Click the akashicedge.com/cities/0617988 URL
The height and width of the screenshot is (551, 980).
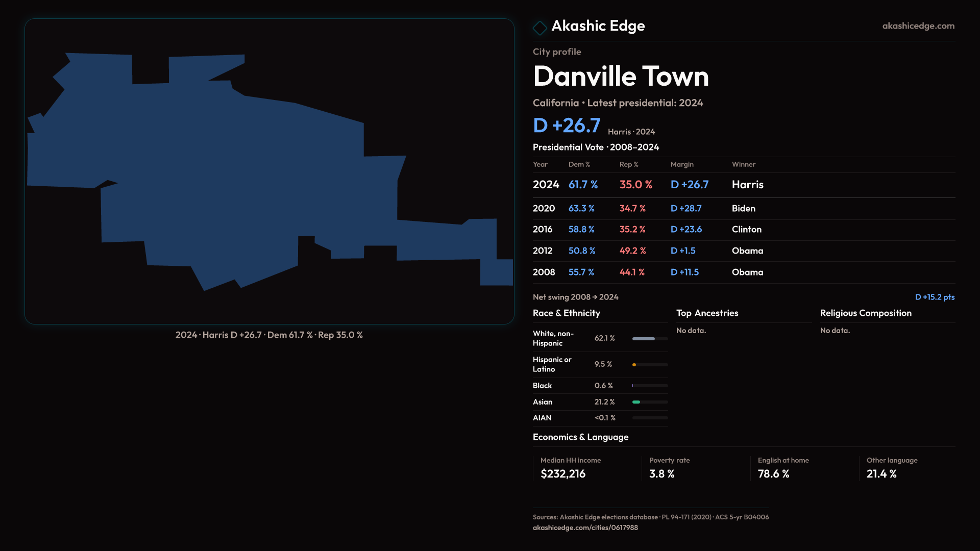point(585,528)
